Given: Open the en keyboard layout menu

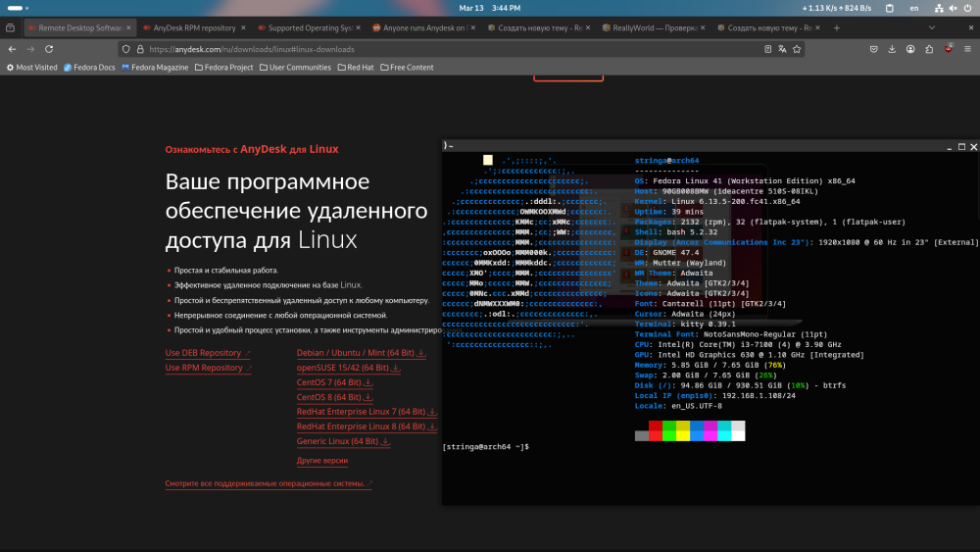Looking at the screenshot, I should point(914,8).
